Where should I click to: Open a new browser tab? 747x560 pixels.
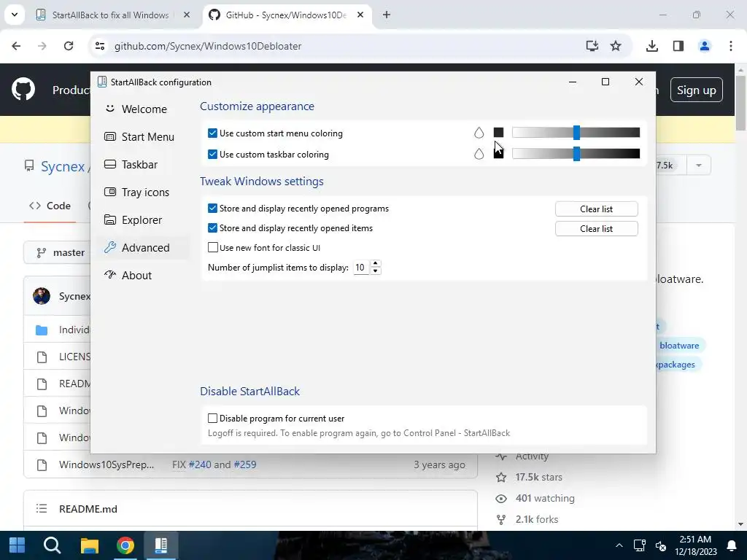click(387, 15)
